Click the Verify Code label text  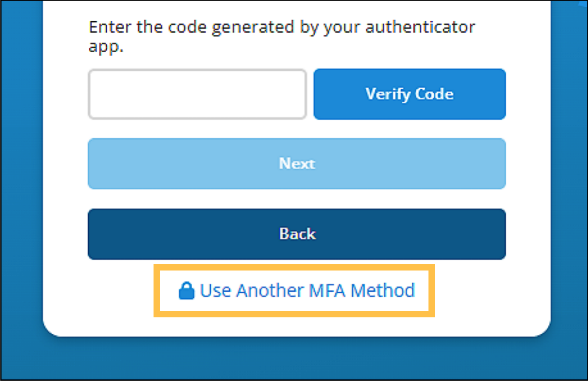pyautogui.click(x=409, y=94)
